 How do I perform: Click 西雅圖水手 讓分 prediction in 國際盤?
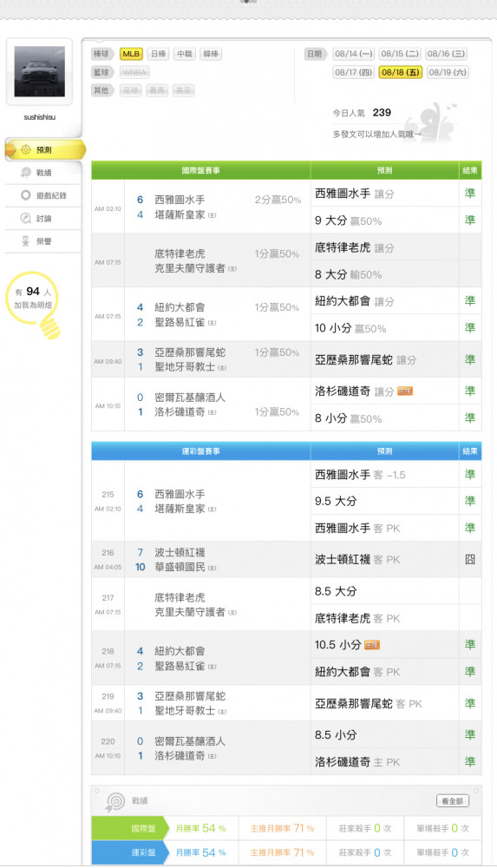[354, 194]
